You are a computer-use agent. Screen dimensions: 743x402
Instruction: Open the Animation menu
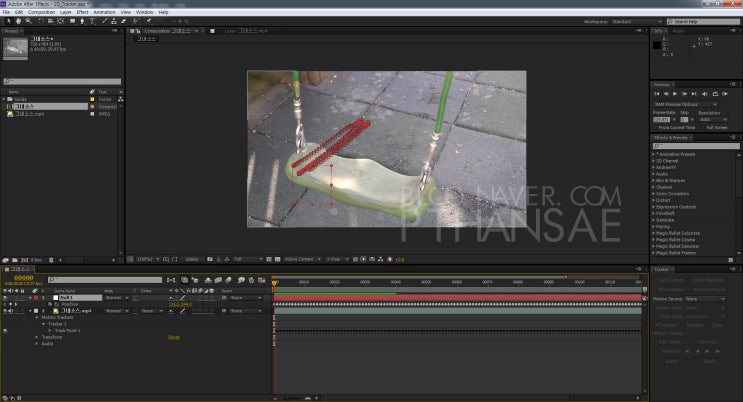click(x=104, y=12)
